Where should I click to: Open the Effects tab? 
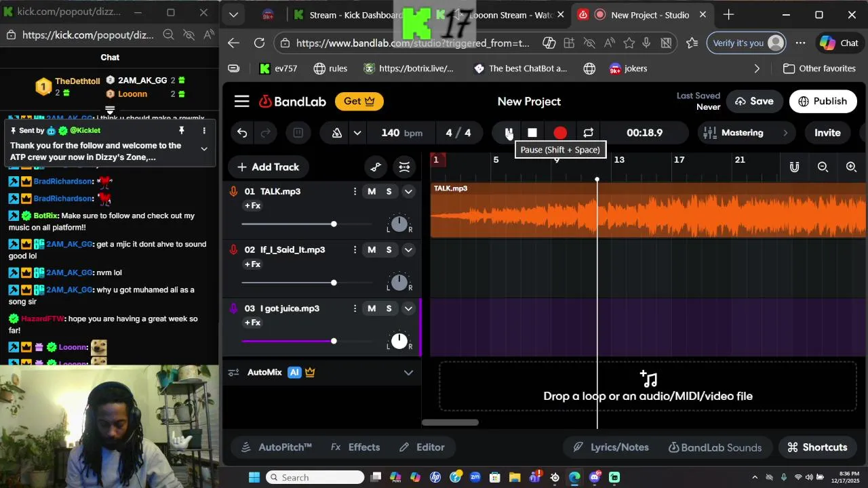coord(355,447)
